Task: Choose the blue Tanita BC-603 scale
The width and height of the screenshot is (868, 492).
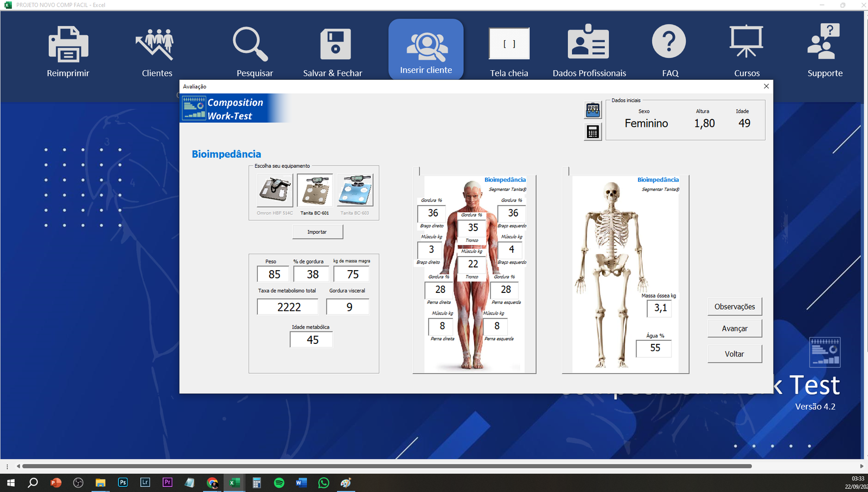Action: (x=355, y=190)
